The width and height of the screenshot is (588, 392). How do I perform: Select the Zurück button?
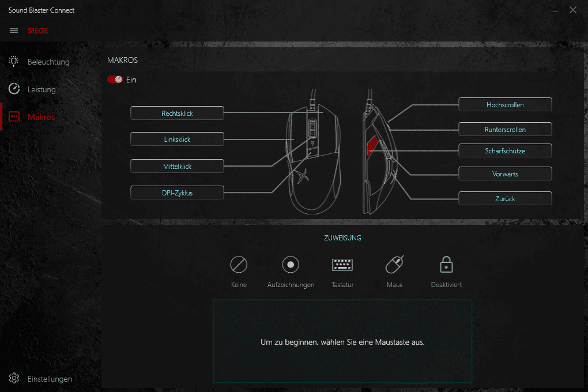click(505, 198)
